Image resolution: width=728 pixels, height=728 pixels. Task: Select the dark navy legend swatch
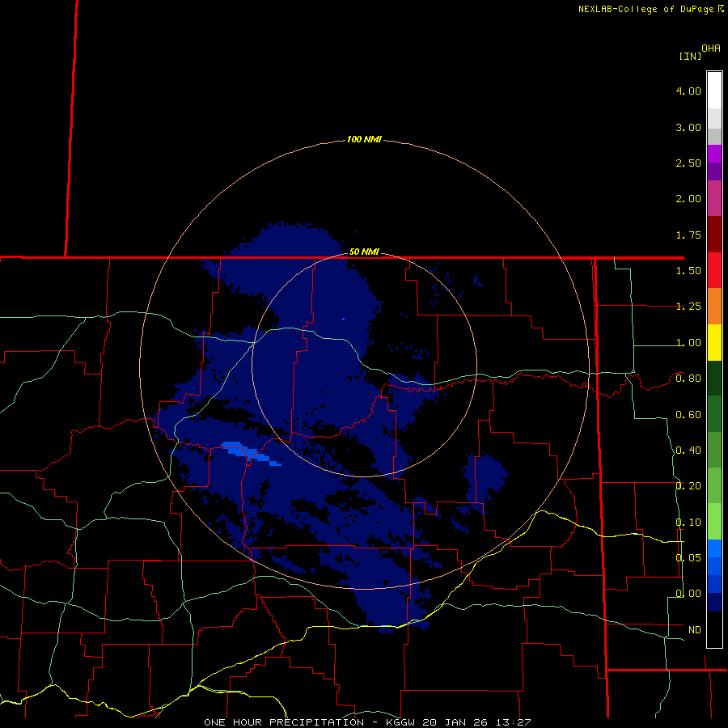(x=714, y=602)
